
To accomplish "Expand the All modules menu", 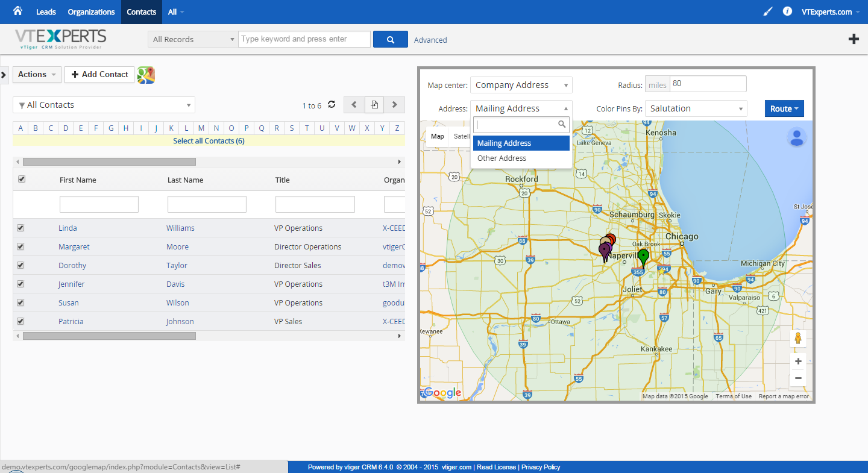I will [176, 12].
